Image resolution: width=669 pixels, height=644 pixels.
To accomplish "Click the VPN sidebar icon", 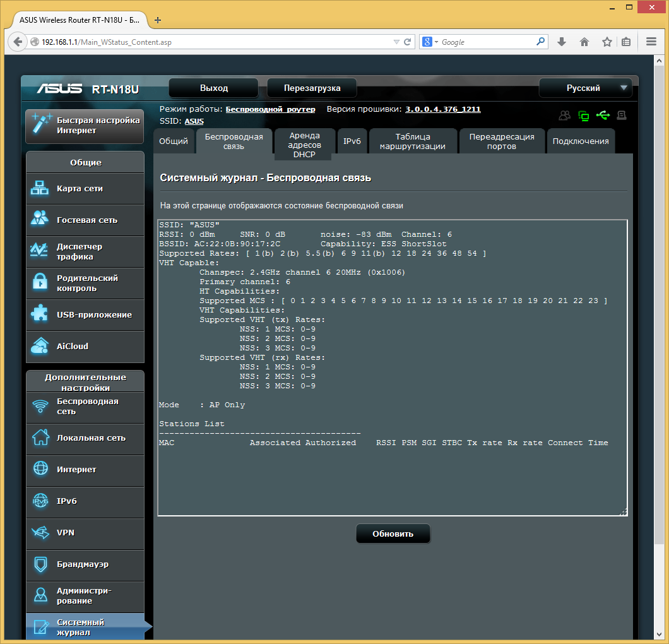I will pos(40,532).
